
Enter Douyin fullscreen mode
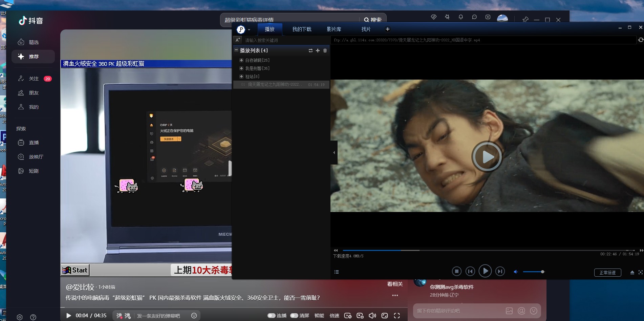click(x=397, y=316)
